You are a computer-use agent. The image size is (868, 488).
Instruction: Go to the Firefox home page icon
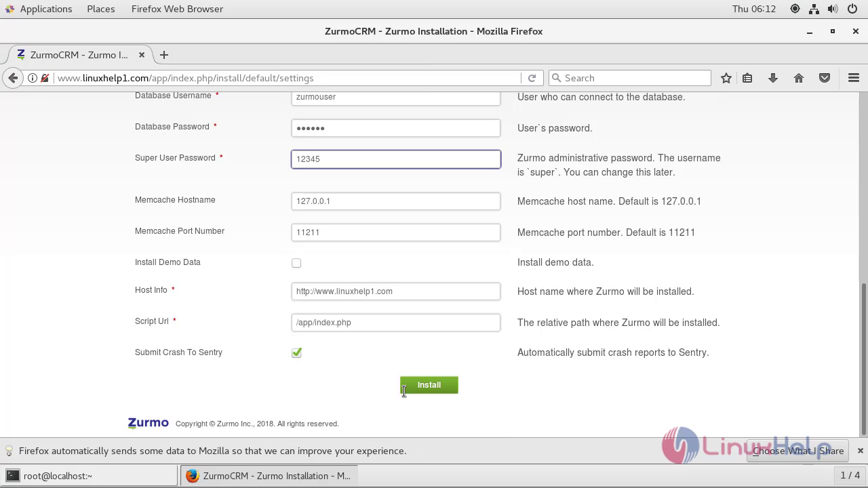click(799, 78)
